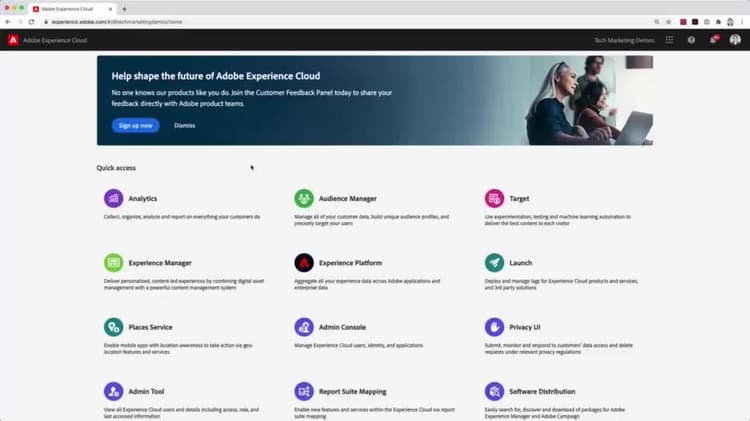
Task: Click the Analytics description text
Action: tap(182, 217)
